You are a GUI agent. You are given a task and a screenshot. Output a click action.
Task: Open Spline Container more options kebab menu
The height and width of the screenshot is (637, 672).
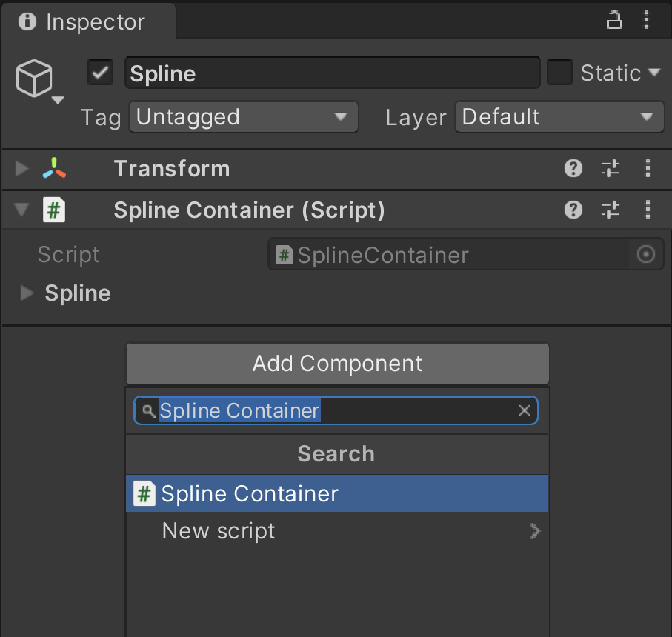648,210
